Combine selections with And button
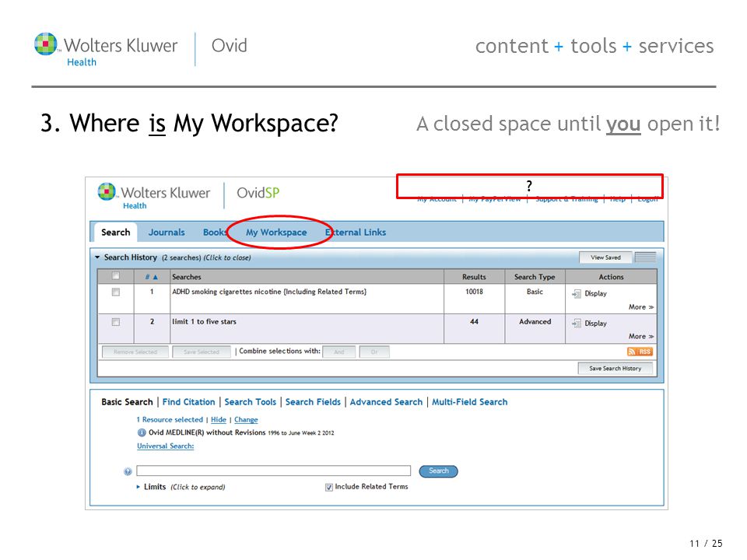747x560 pixels. point(338,352)
